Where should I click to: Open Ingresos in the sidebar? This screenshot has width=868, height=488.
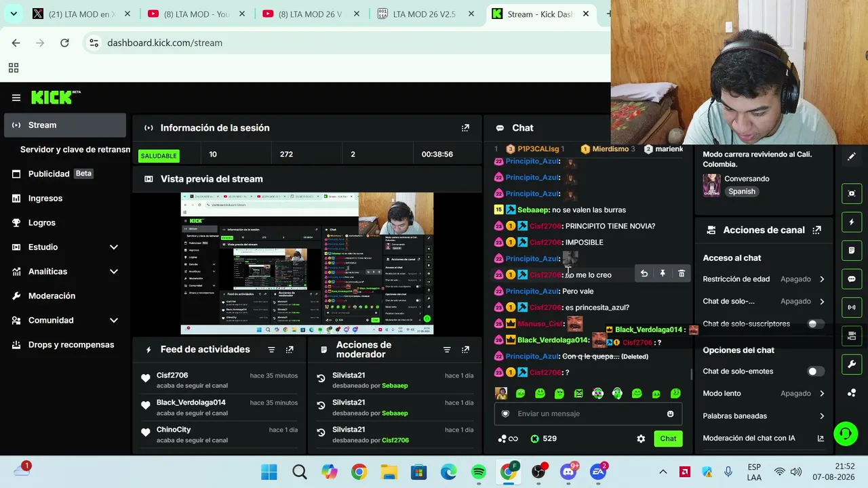click(x=65, y=199)
